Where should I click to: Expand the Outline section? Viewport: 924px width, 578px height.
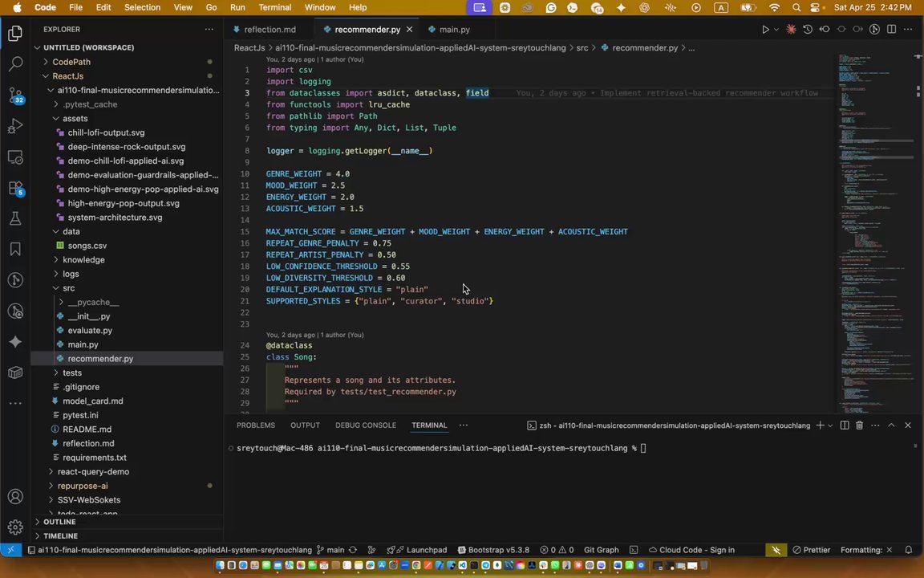coord(59,522)
